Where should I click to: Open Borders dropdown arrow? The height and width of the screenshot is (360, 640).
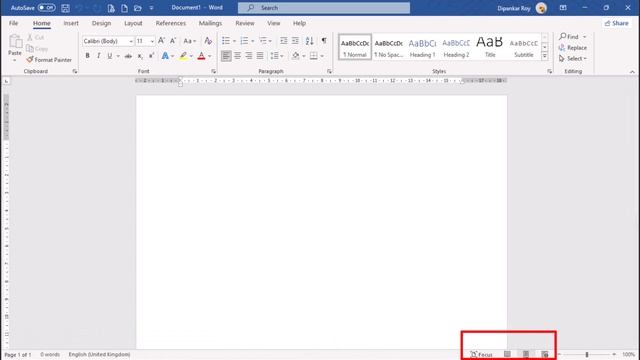[x=322, y=56]
